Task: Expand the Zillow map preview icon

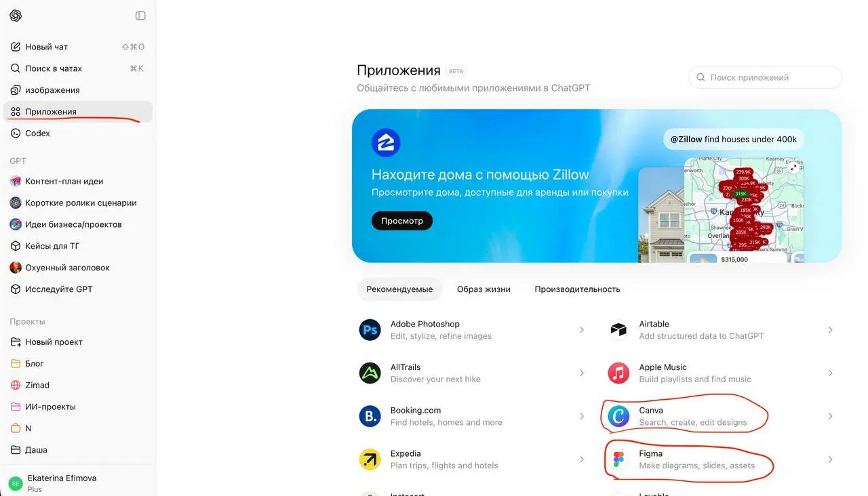Action: [x=793, y=167]
